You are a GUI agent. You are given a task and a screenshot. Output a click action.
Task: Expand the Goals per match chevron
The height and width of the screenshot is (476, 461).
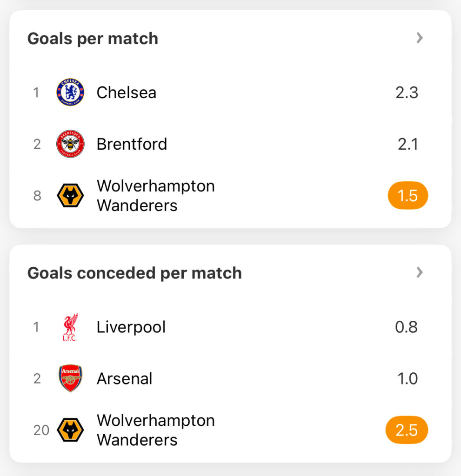[x=420, y=38]
